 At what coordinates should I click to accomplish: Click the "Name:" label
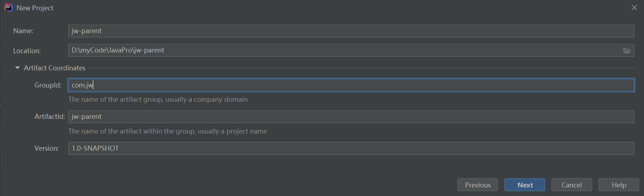tap(23, 31)
